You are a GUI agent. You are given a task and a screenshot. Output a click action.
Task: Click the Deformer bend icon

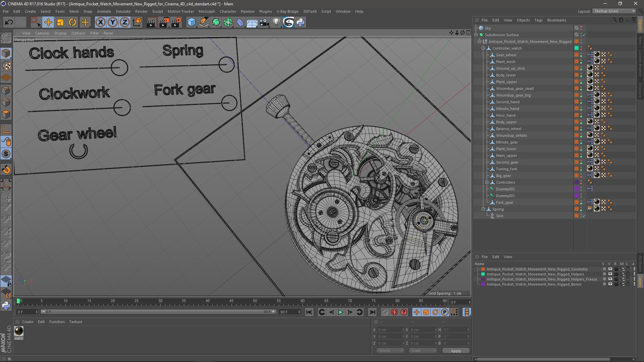click(x=240, y=22)
